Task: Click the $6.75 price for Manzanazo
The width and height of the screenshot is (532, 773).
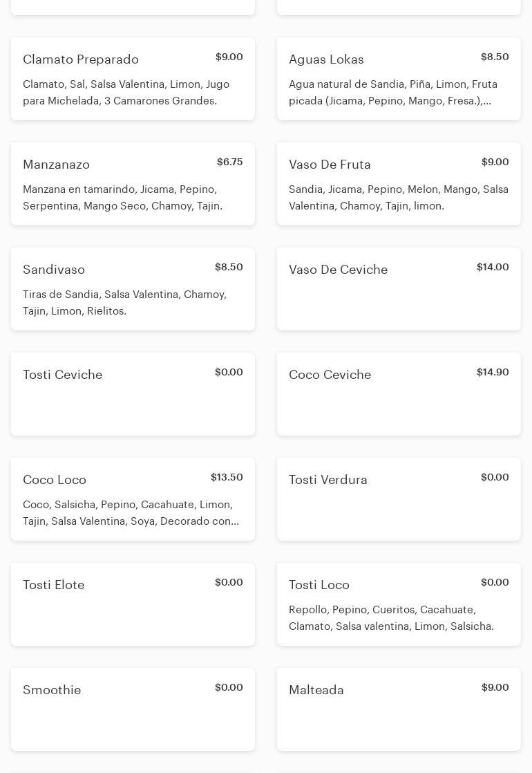Action: click(x=229, y=162)
